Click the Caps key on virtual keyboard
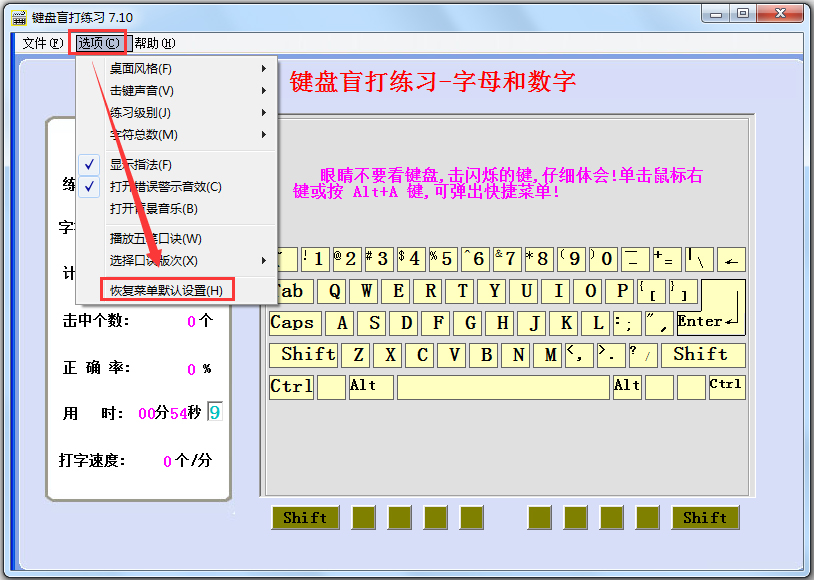Image resolution: width=814 pixels, height=580 pixels. click(295, 323)
